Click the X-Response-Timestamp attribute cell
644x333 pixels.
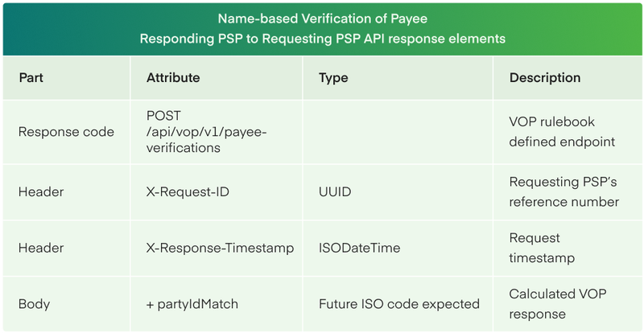click(x=217, y=249)
